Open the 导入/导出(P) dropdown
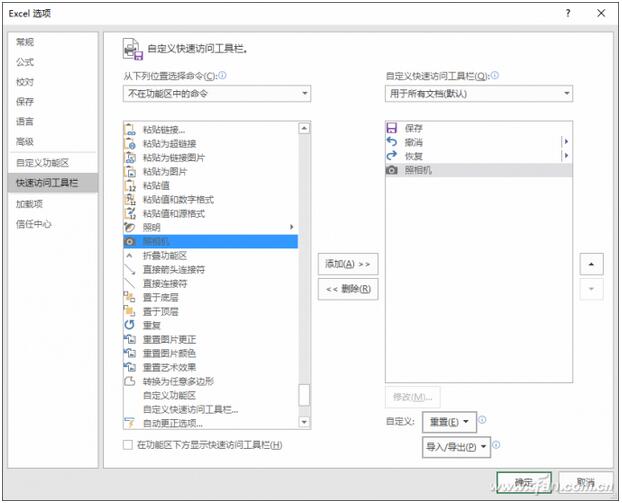Viewport: 622px width, 503px height. 456,447
